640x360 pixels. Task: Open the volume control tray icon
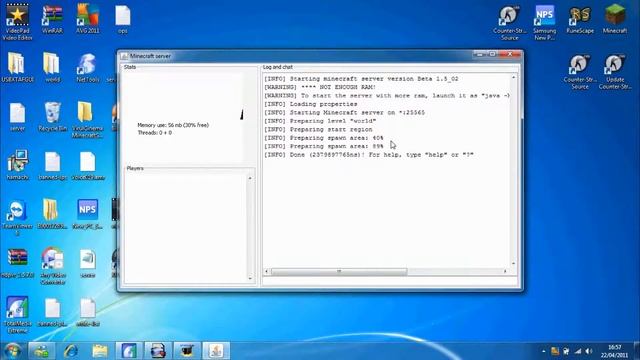pyautogui.click(x=589, y=351)
